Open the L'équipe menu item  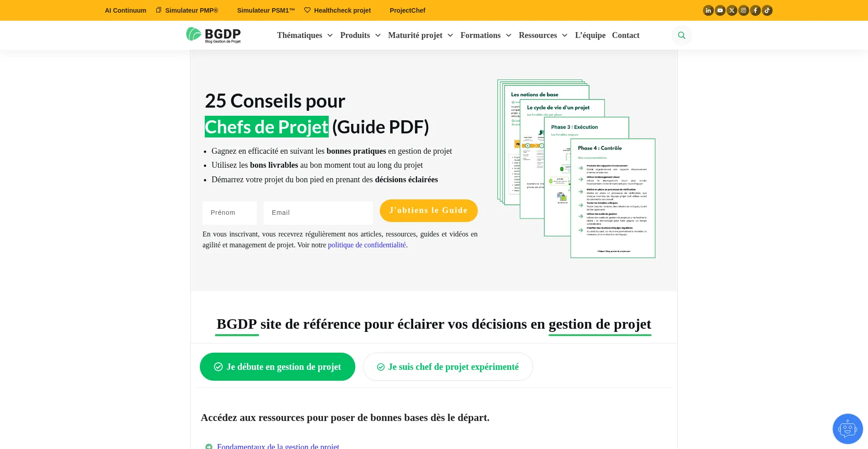point(590,35)
